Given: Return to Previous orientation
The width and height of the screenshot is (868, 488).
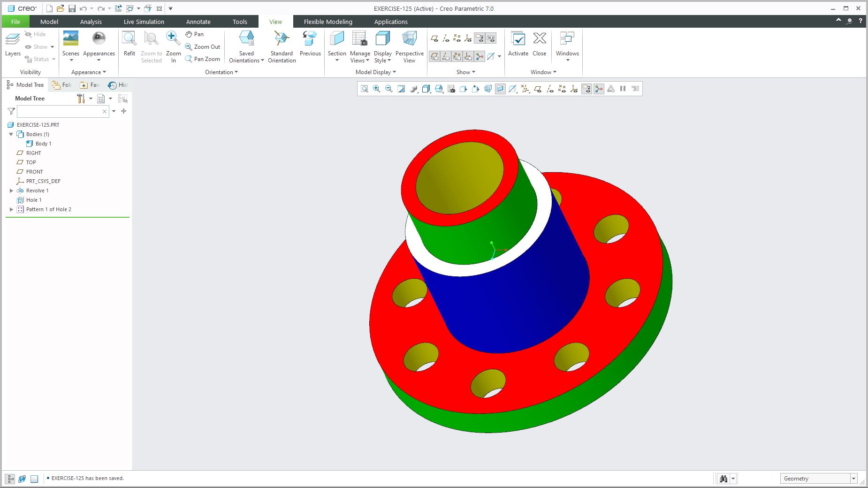Looking at the screenshot, I should [310, 44].
